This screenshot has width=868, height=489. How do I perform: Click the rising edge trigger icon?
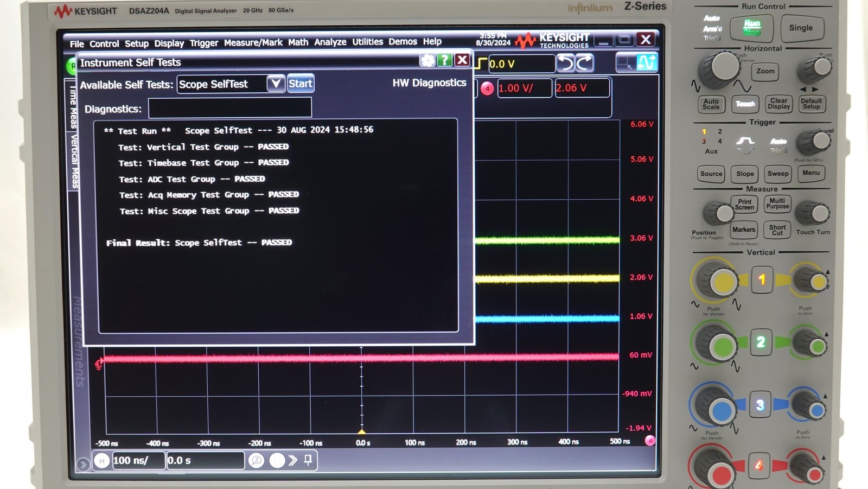(481, 64)
